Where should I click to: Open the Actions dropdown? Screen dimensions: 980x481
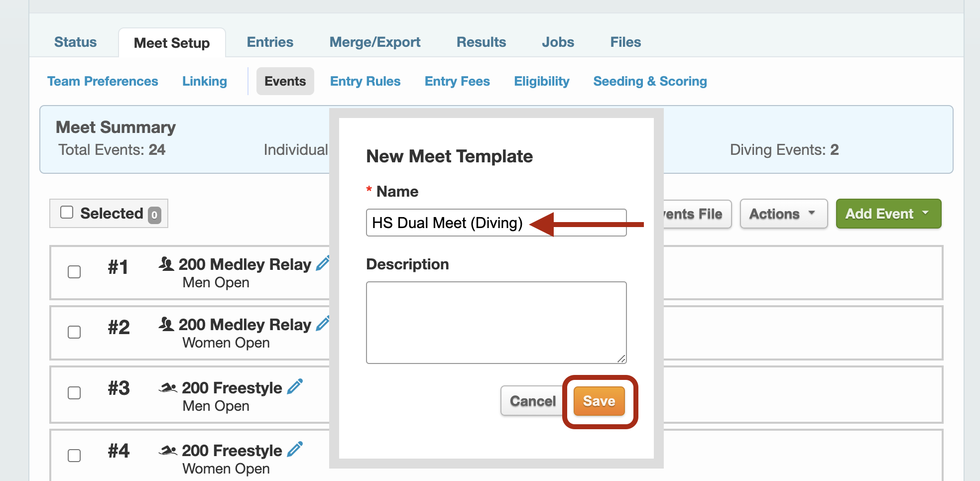pyautogui.click(x=783, y=214)
